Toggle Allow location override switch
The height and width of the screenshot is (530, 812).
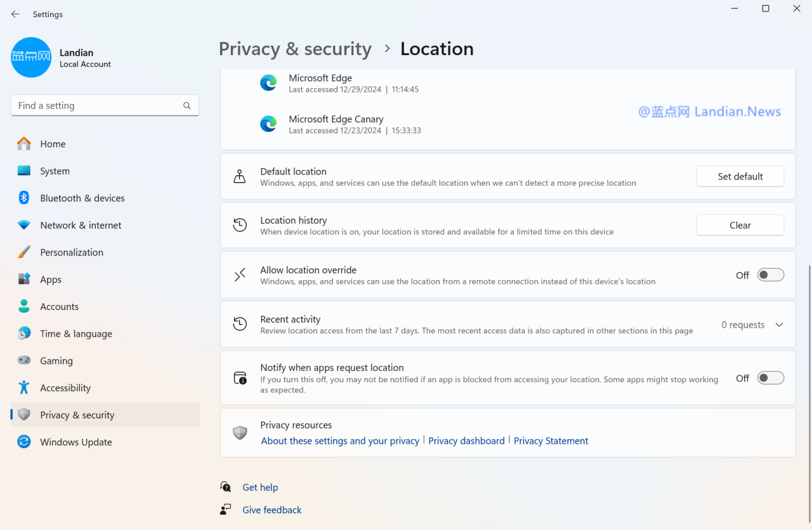771,275
